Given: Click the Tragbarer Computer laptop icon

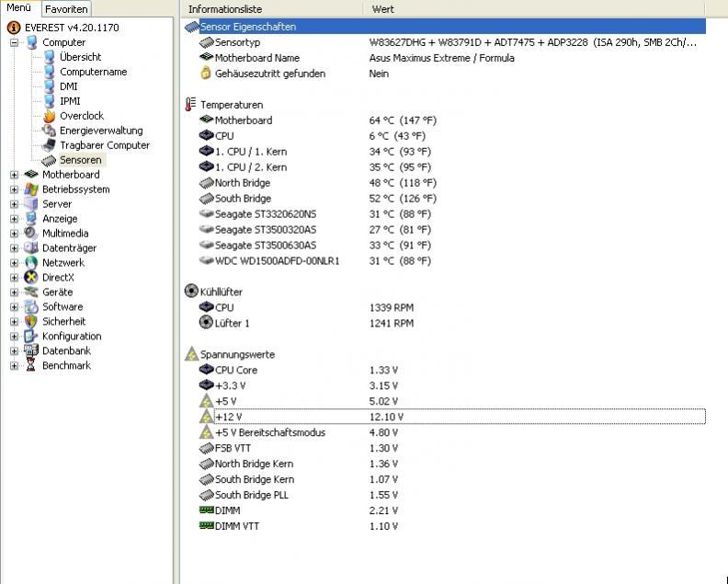Looking at the screenshot, I should click(49, 145).
